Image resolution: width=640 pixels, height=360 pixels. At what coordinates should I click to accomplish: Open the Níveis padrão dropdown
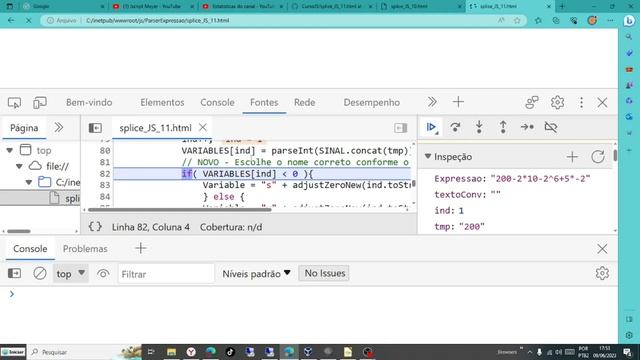click(256, 274)
